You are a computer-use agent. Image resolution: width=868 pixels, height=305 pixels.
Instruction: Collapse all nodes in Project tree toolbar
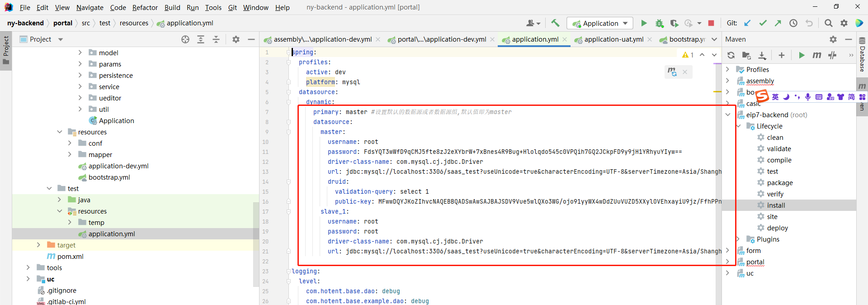tap(216, 39)
